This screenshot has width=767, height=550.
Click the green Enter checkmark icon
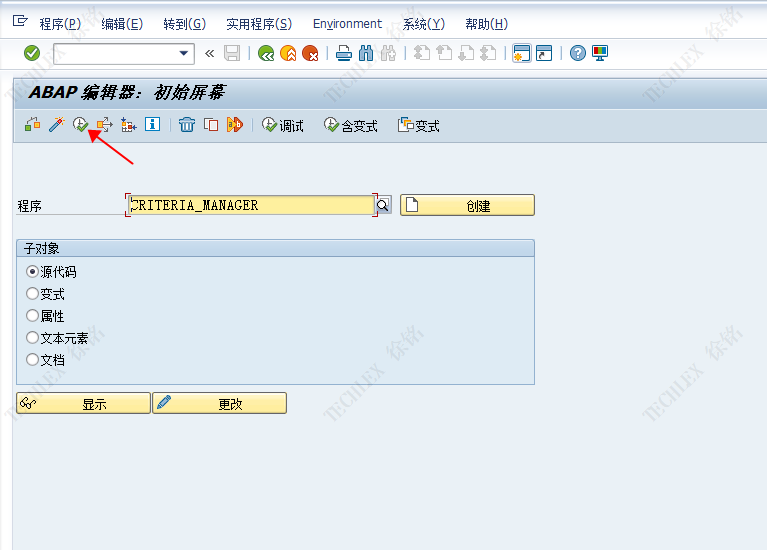(32, 53)
